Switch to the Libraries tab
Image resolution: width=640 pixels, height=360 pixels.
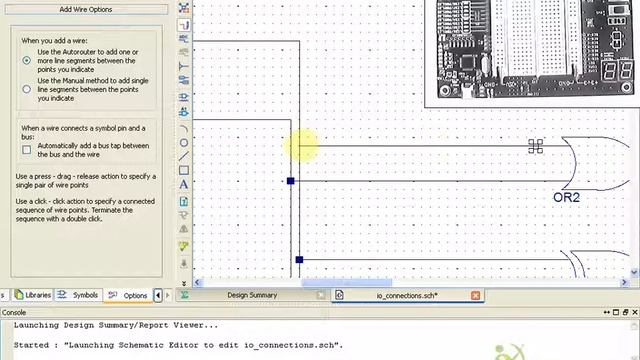pyautogui.click(x=33, y=295)
